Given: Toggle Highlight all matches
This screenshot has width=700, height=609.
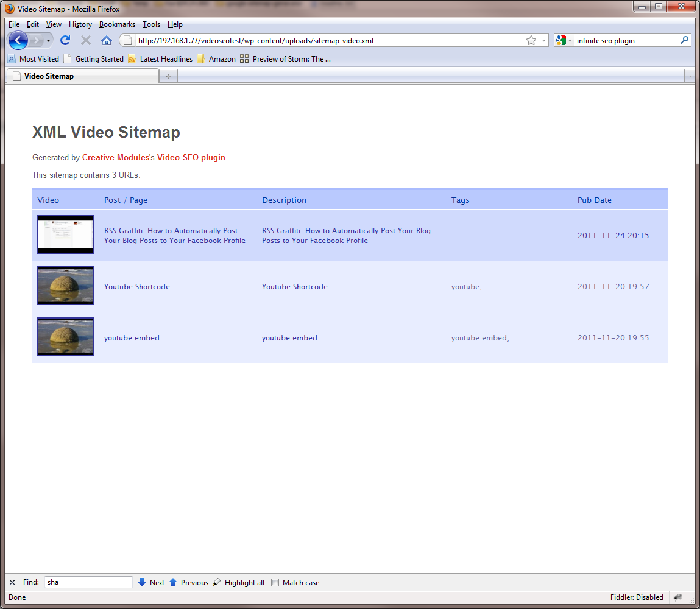Looking at the screenshot, I should tap(239, 582).
